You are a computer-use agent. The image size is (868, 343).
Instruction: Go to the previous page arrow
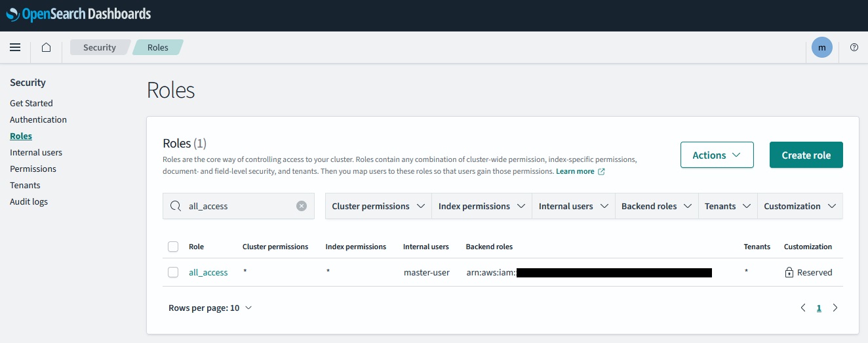tap(803, 308)
